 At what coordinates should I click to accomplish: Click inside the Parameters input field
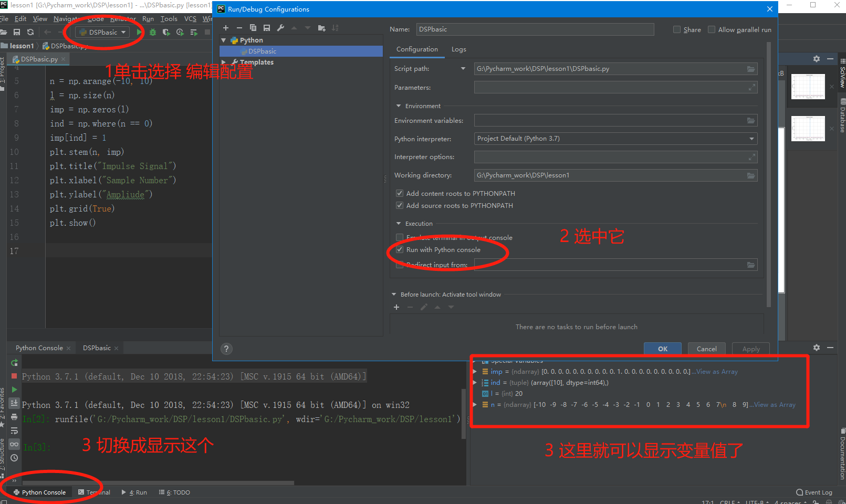click(578, 87)
